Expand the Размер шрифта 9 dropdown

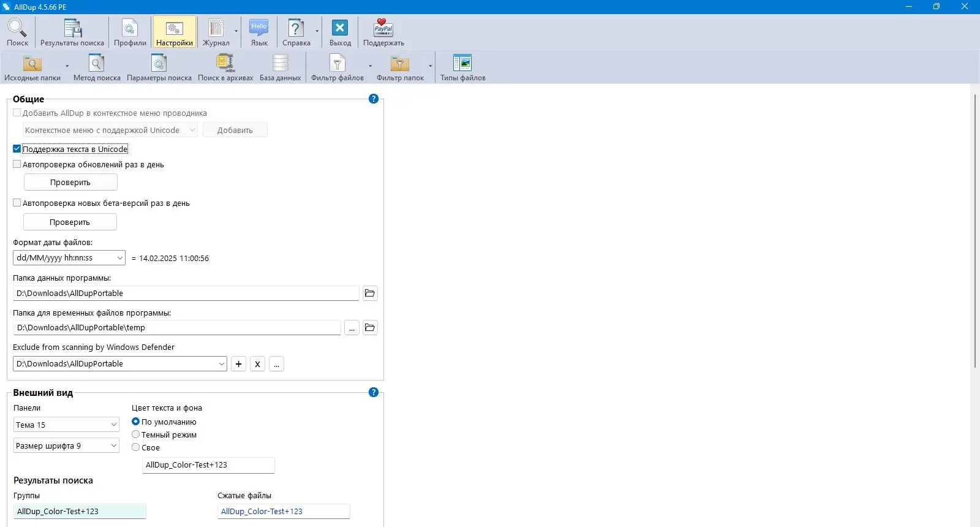click(66, 445)
